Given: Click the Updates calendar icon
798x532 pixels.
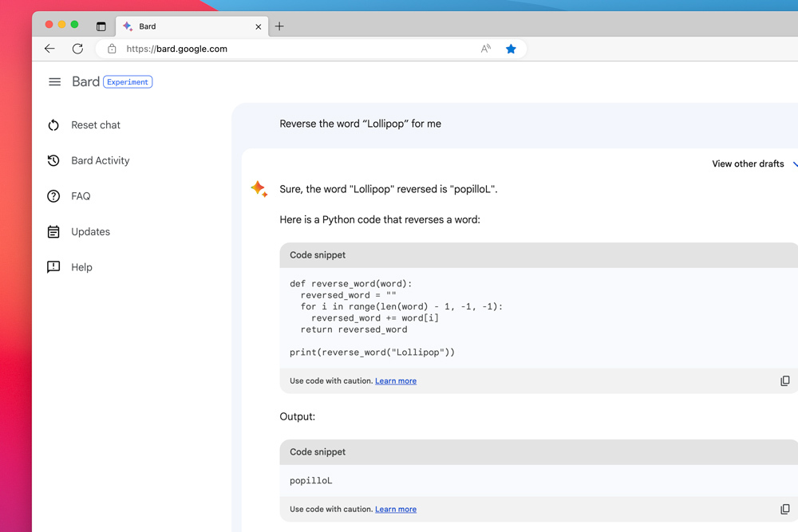Looking at the screenshot, I should (x=53, y=232).
